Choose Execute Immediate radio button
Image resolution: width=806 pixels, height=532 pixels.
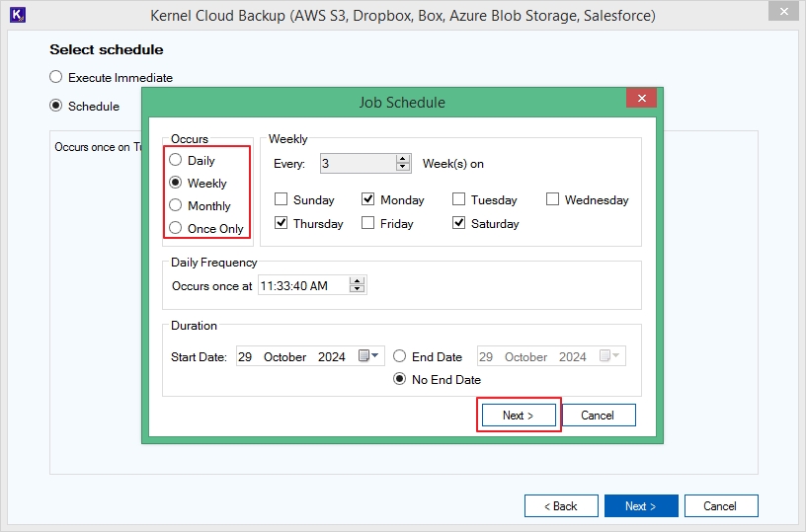55,77
